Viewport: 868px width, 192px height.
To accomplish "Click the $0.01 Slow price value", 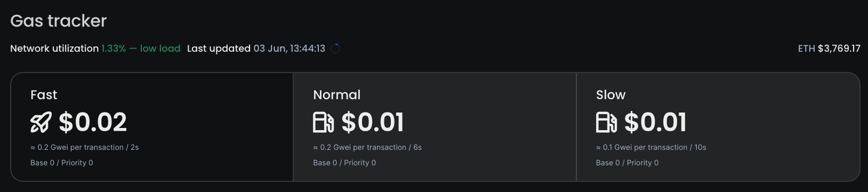I will pyautogui.click(x=655, y=122).
